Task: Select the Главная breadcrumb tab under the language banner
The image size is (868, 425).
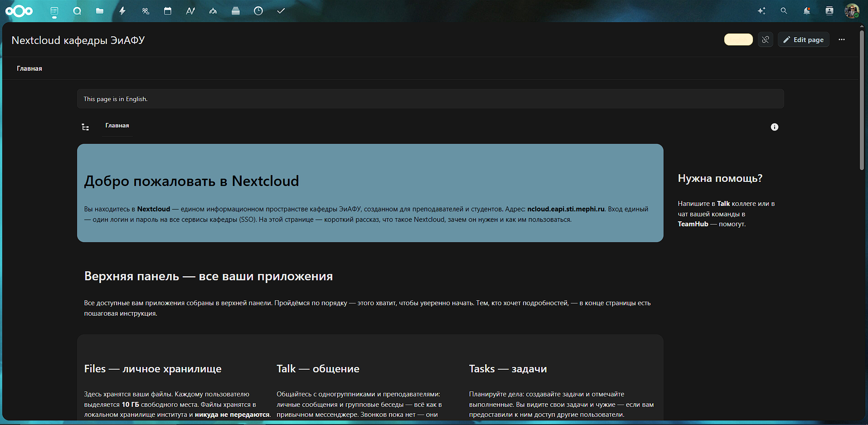Action: pos(117,126)
